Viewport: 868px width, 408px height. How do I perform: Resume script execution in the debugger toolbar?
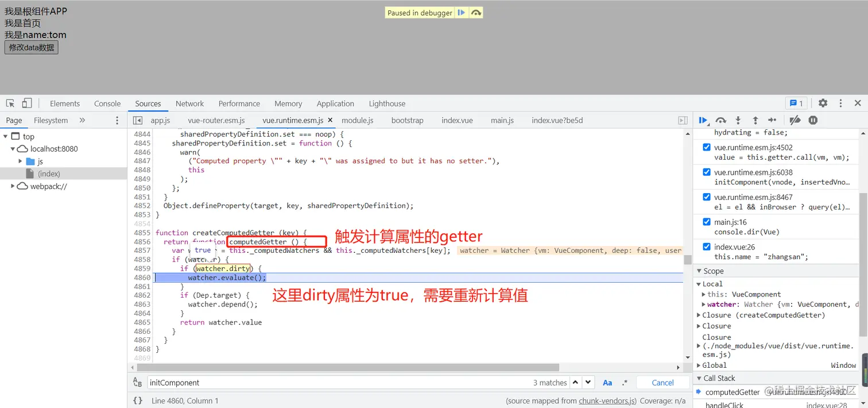[x=703, y=120]
